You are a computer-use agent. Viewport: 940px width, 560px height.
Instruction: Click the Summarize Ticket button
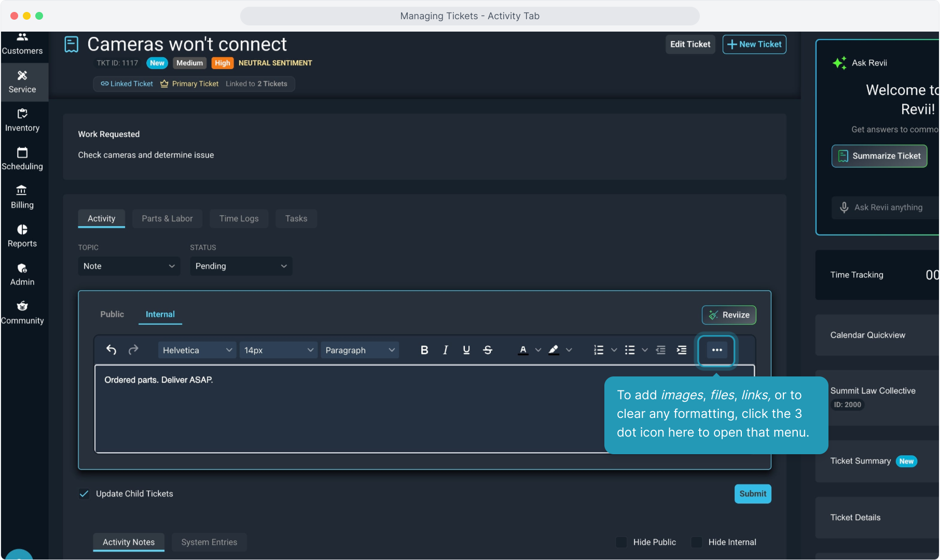[879, 156]
